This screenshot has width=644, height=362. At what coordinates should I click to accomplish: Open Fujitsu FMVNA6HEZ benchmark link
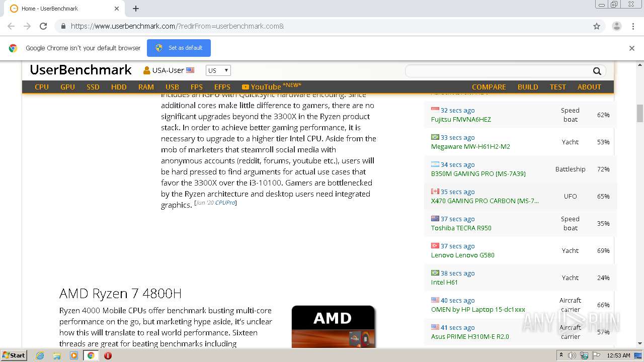point(461,119)
